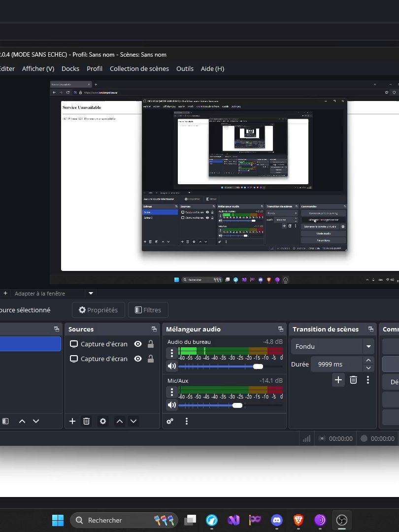
Task: Lock the first Capture d'écran source
Action: tap(151, 344)
